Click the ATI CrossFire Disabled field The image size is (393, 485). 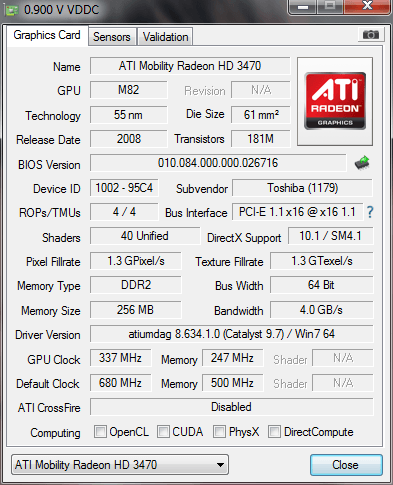(x=232, y=407)
